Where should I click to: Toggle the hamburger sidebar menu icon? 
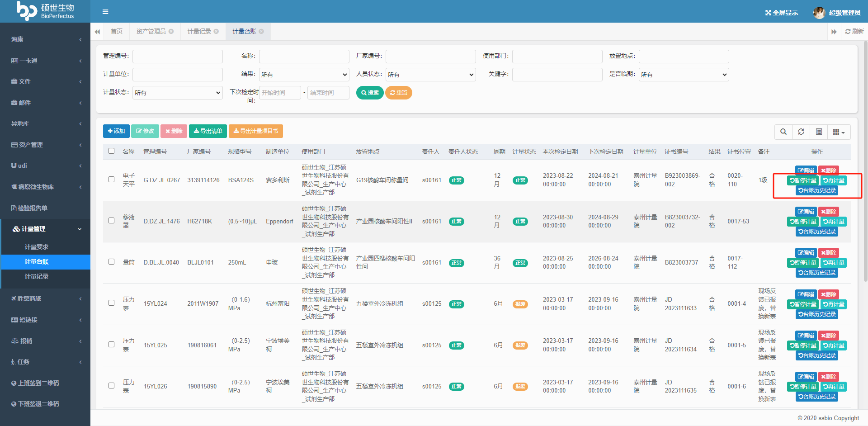[x=105, y=12]
